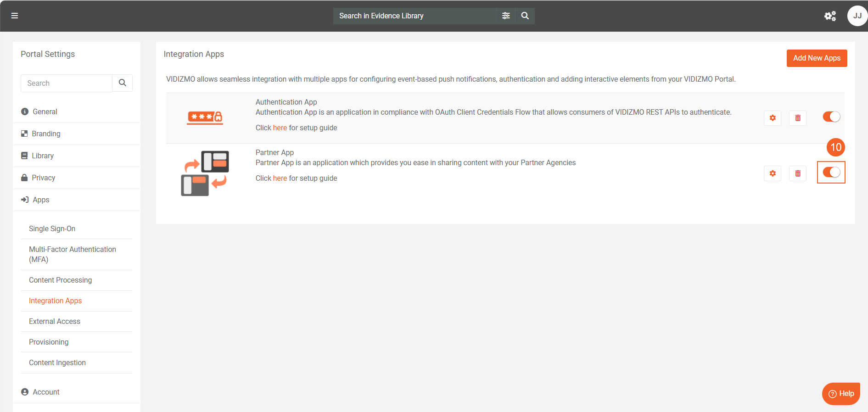Focus the Portal Settings search field

(x=67, y=84)
